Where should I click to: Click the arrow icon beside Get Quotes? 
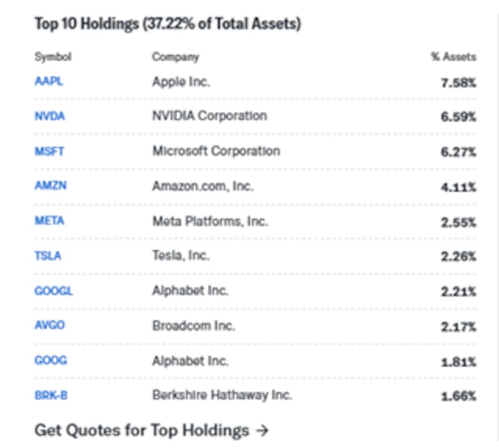tap(263, 430)
